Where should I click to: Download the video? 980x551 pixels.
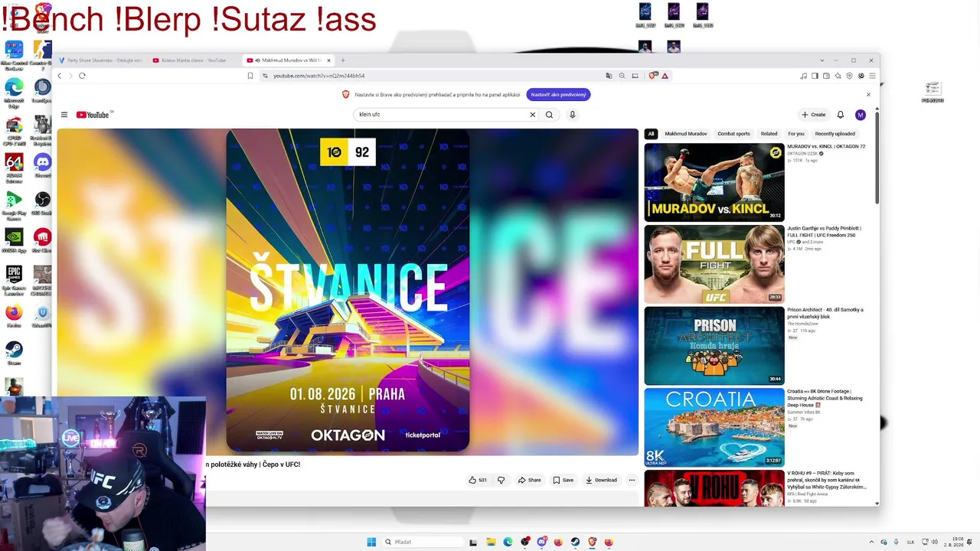(x=601, y=480)
